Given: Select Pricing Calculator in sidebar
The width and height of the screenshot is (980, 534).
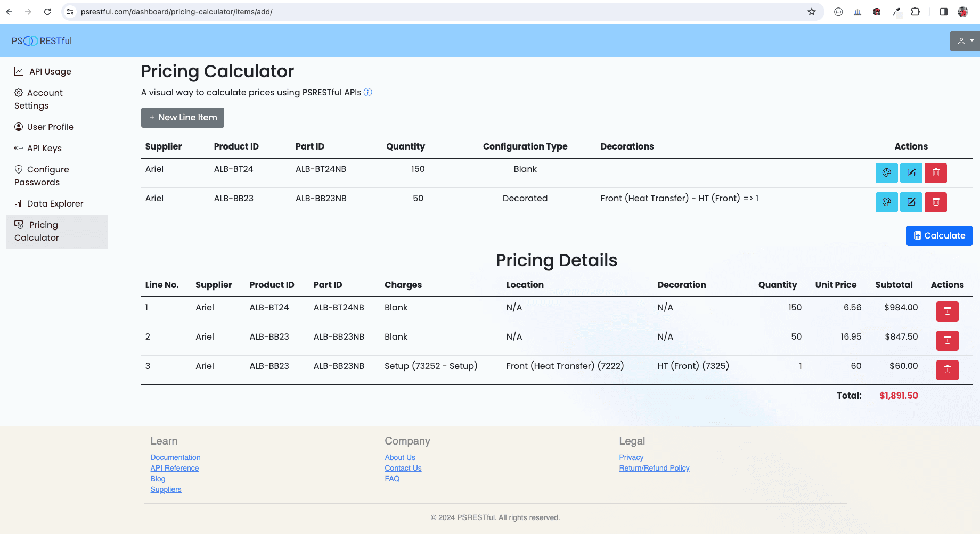Looking at the screenshot, I should point(56,231).
